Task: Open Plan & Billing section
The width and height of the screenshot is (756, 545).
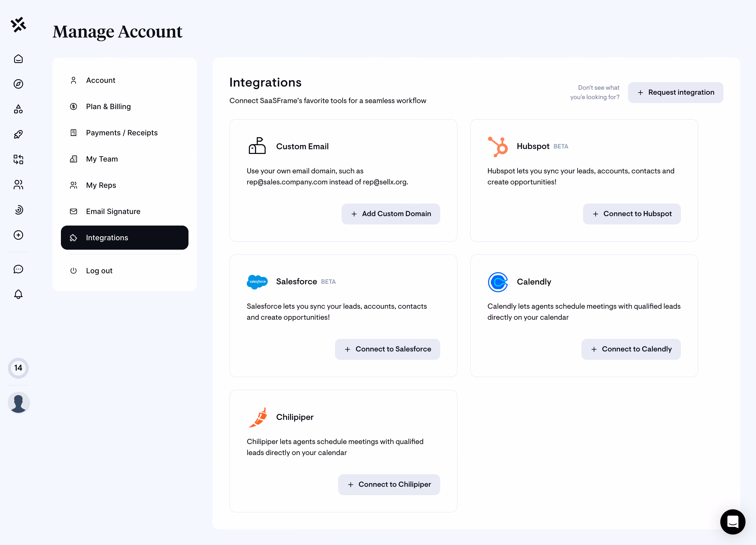Action: [125, 106]
